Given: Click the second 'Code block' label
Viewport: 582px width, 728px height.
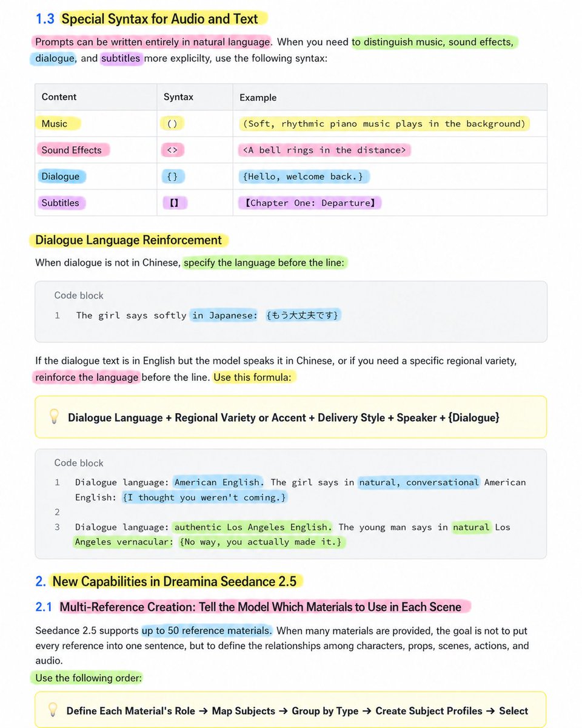Looking at the screenshot, I should point(79,463).
